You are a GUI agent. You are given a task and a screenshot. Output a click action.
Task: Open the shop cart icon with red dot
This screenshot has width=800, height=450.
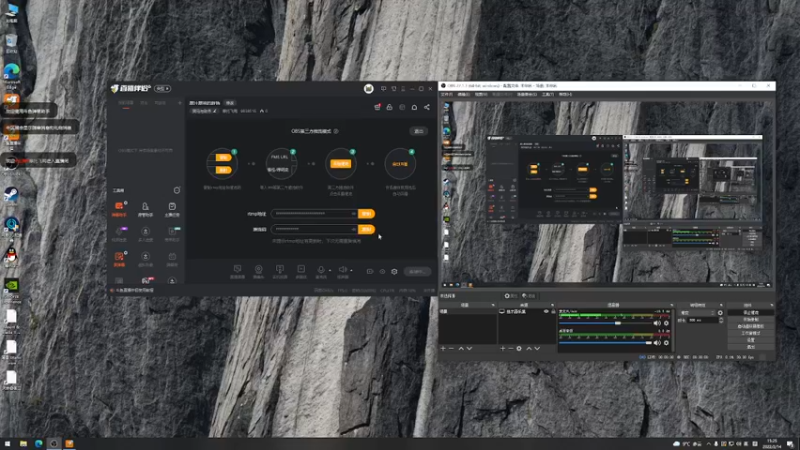tap(378, 107)
